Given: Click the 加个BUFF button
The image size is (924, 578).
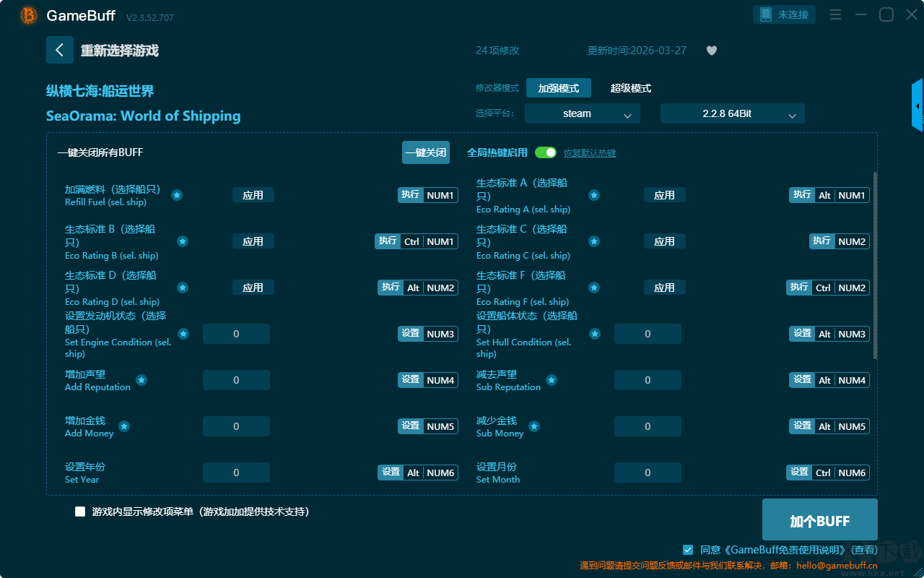Looking at the screenshot, I should tap(820, 520).
